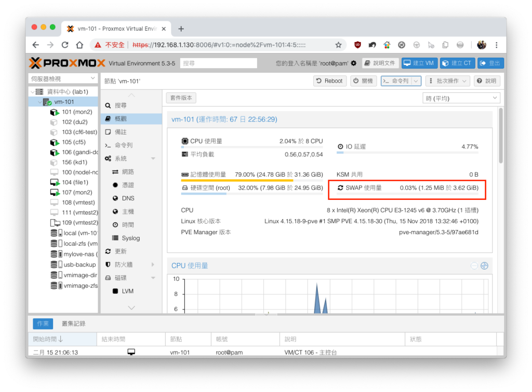Image resolution: width=532 pixels, height=392 pixels.
Task: Open 概觀 summary menu item
Action: coord(131,119)
